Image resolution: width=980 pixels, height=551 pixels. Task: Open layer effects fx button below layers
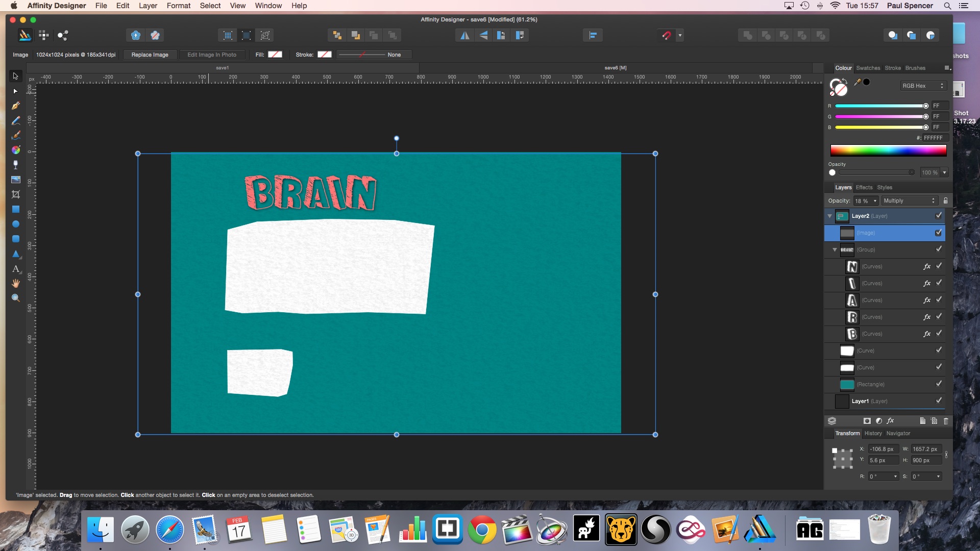[891, 421]
